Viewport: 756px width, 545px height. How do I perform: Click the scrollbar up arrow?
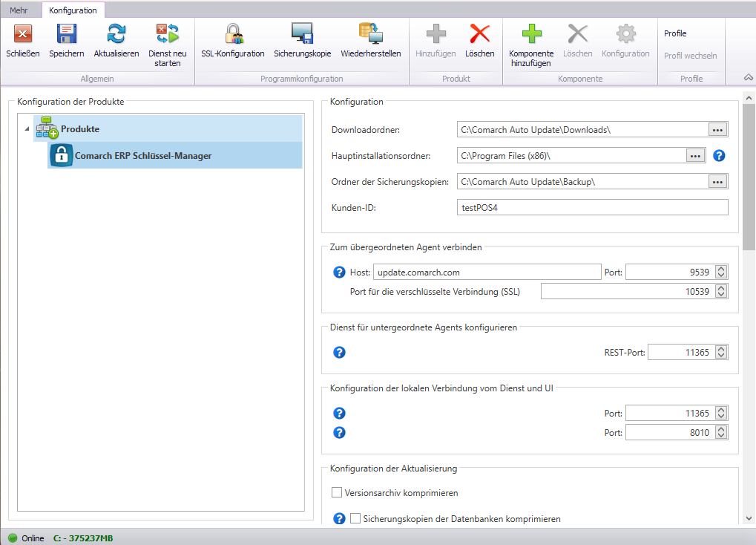[749, 98]
